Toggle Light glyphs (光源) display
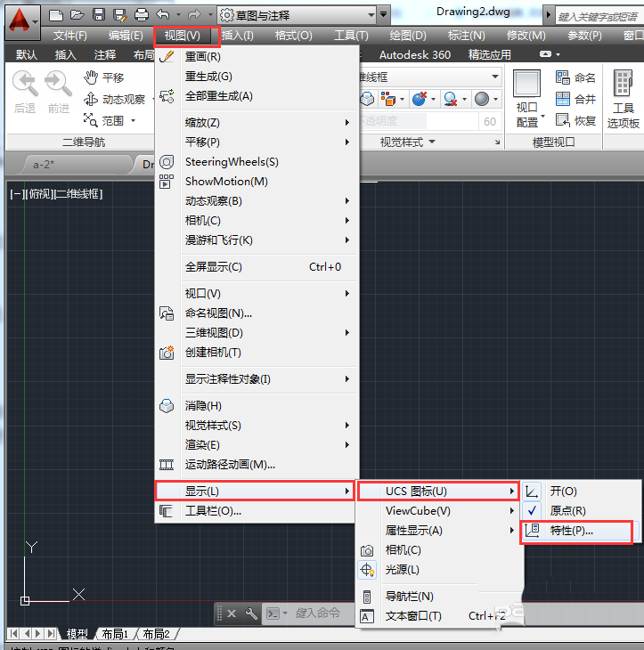This screenshot has width=644, height=650. (439, 570)
